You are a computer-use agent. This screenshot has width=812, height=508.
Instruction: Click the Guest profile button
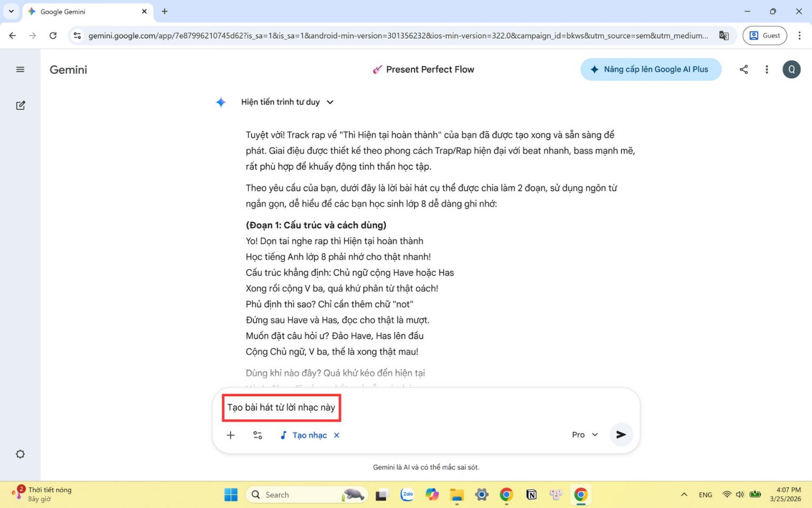764,36
